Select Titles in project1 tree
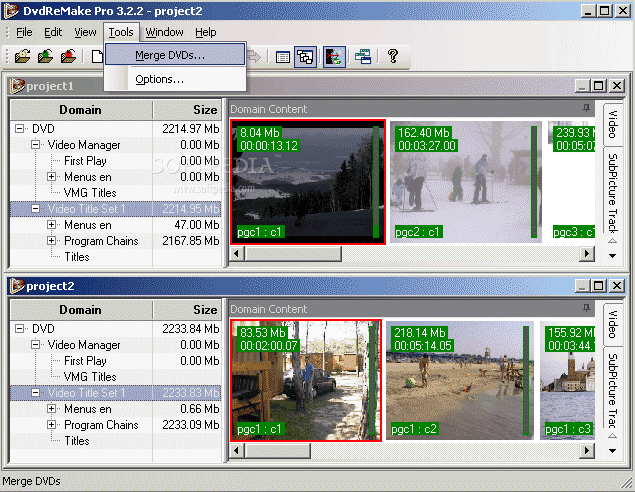 pos(77,257)
